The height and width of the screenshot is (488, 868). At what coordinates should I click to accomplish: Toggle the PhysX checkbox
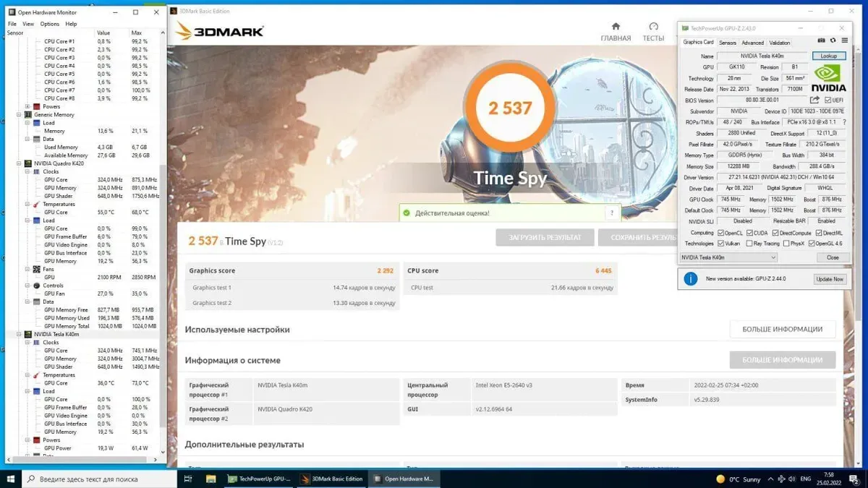(x=786, y=244)
